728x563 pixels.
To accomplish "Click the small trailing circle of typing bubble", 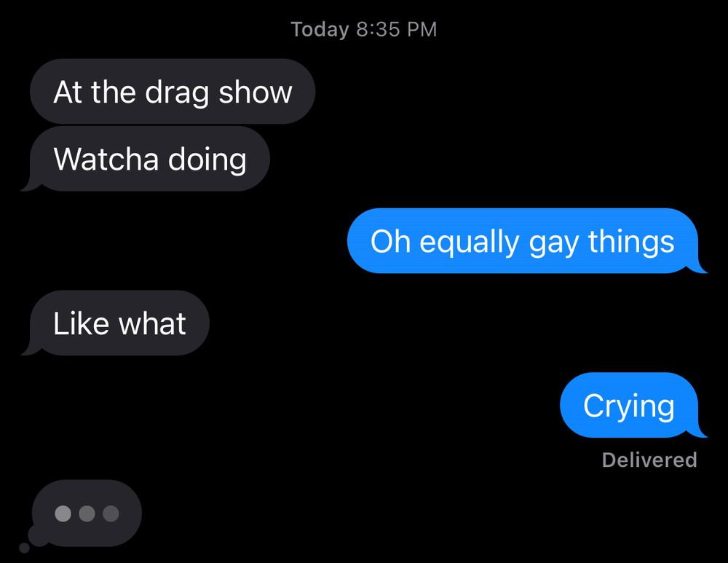I will click(24, 548).
